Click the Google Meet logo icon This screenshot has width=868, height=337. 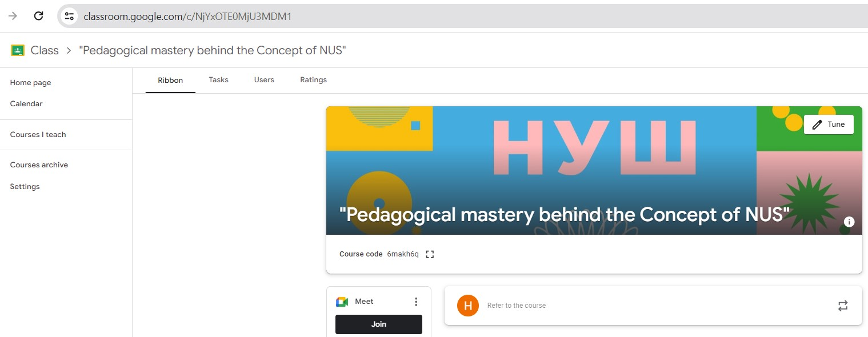tap(342, 302)
